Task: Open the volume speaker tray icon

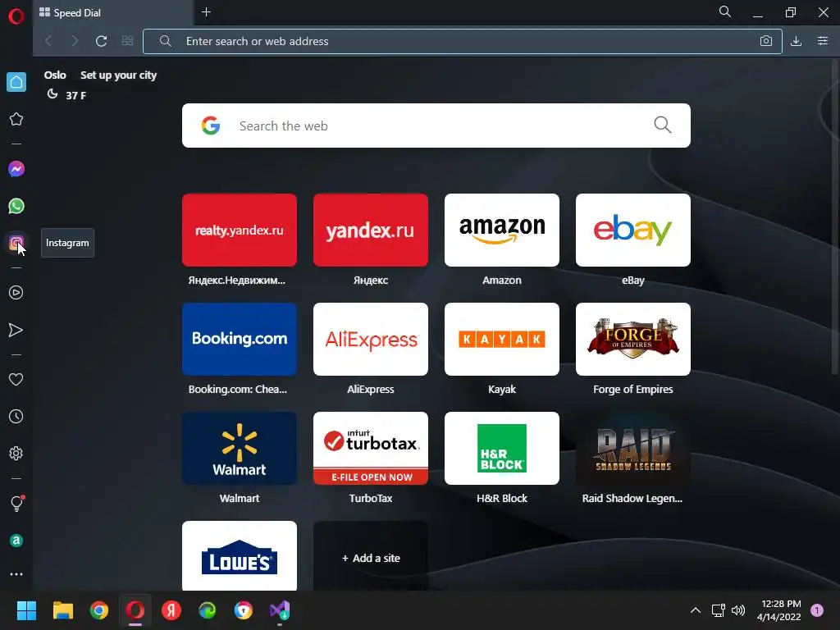Action: pos(738,610)
